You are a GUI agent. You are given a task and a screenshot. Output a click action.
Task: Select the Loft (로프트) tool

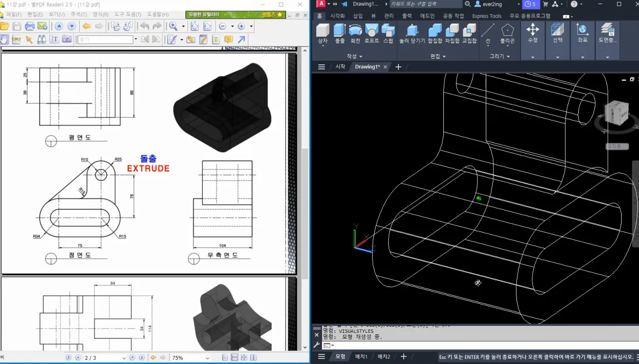point(372,33)
